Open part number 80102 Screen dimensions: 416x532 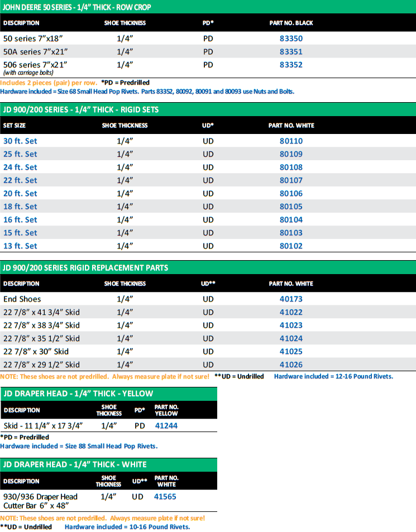point(291,246)
